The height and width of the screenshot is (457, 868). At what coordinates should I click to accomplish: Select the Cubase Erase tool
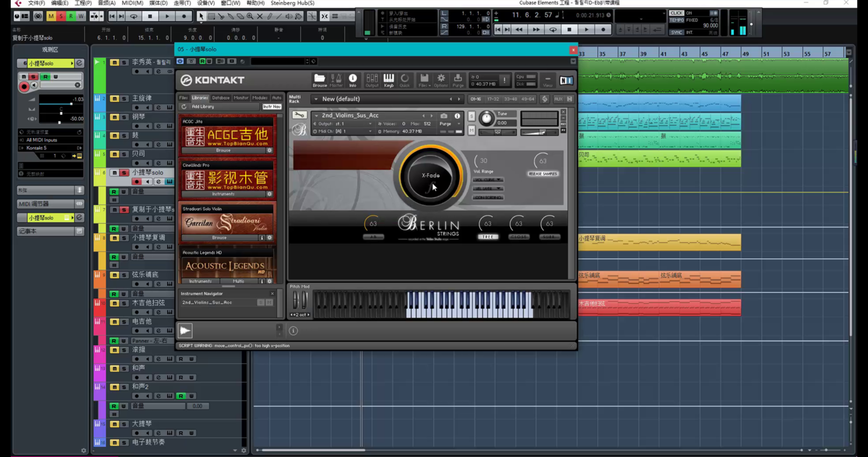coord(241,16)
